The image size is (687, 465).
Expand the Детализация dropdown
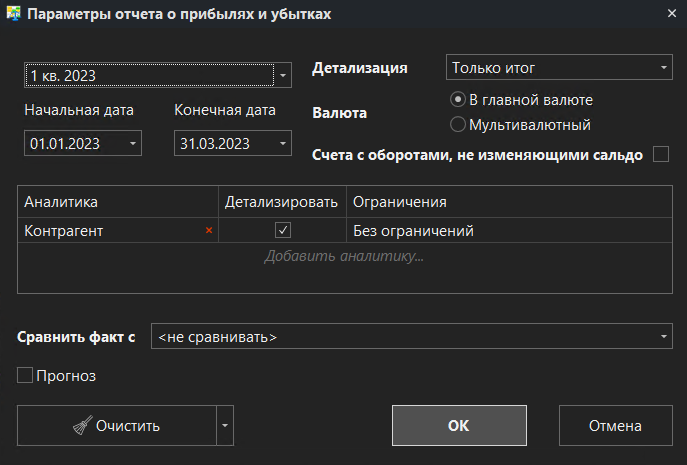click(664, 68)
